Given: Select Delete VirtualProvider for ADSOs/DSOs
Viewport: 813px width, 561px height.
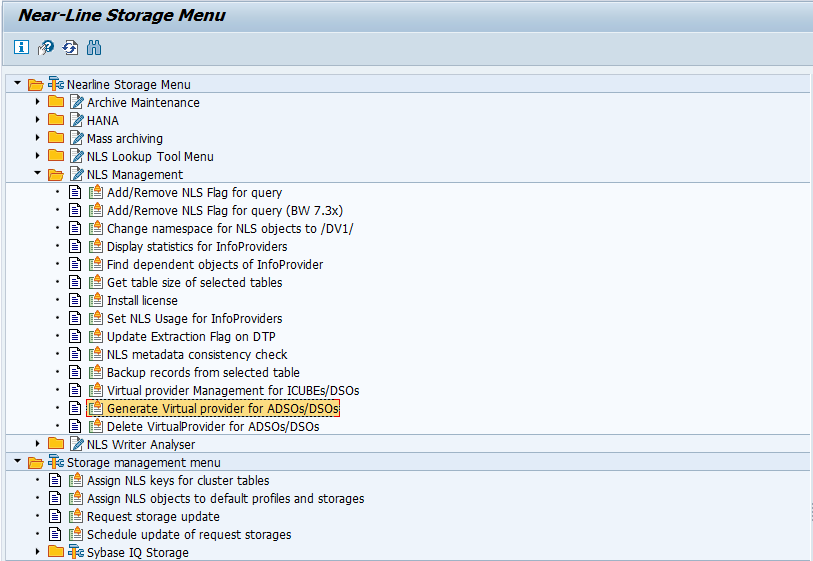Looking at the screenshot, I should [213, 427].
